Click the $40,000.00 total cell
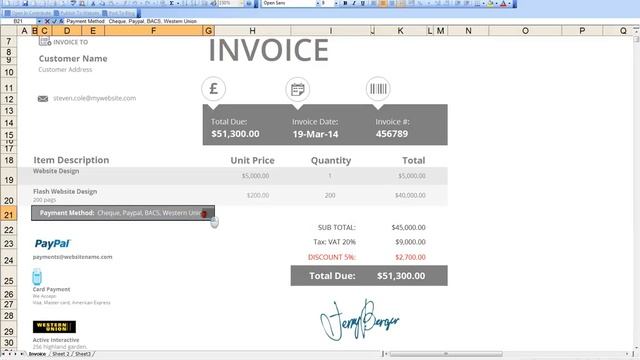 pyautogui.click(x=410, y=196)
